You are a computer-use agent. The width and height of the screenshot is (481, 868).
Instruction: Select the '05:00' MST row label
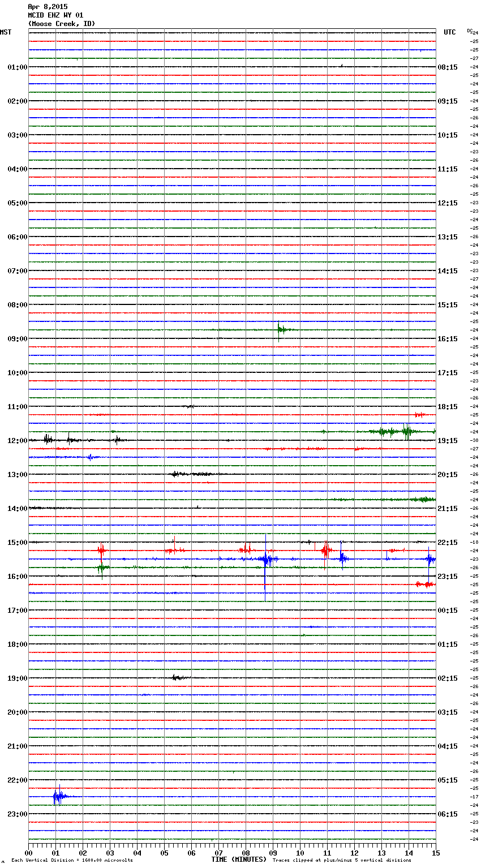(17, 203)
